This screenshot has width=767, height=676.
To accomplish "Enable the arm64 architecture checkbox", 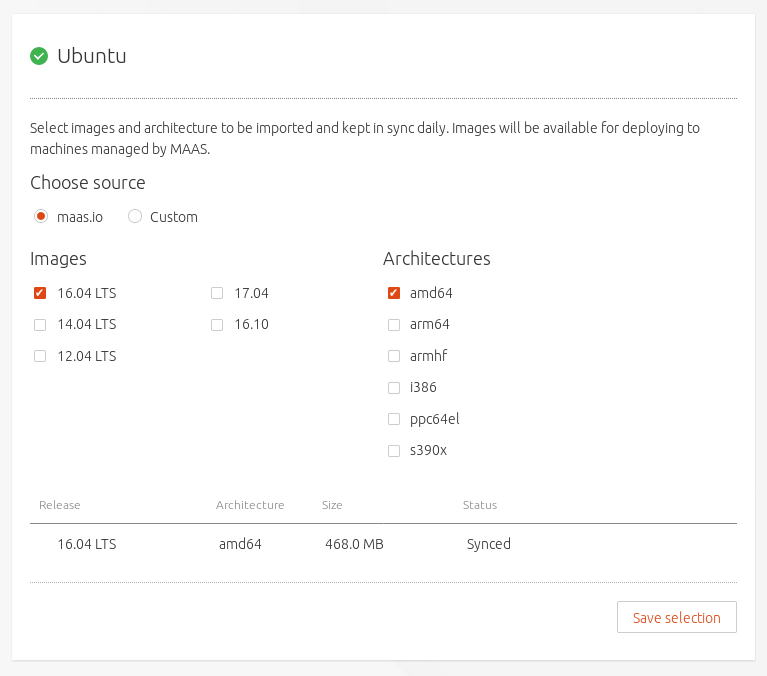I will (x=394, y=325).
